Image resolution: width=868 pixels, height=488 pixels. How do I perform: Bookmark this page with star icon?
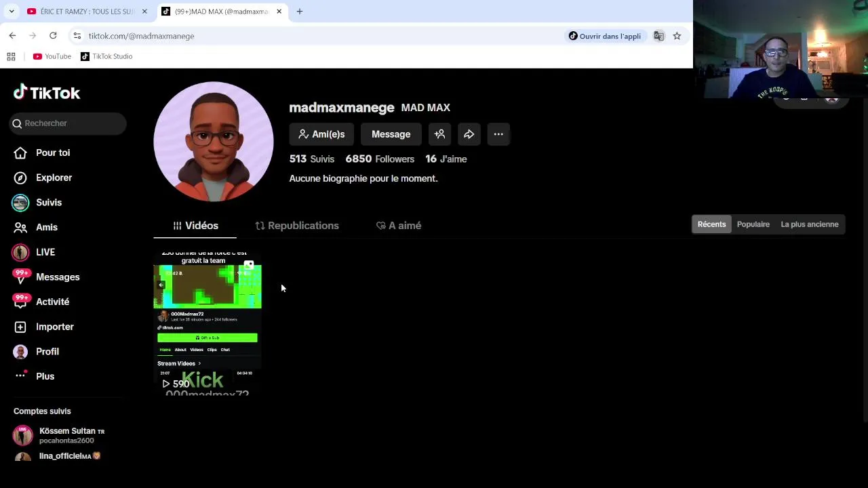click(677, 36)
